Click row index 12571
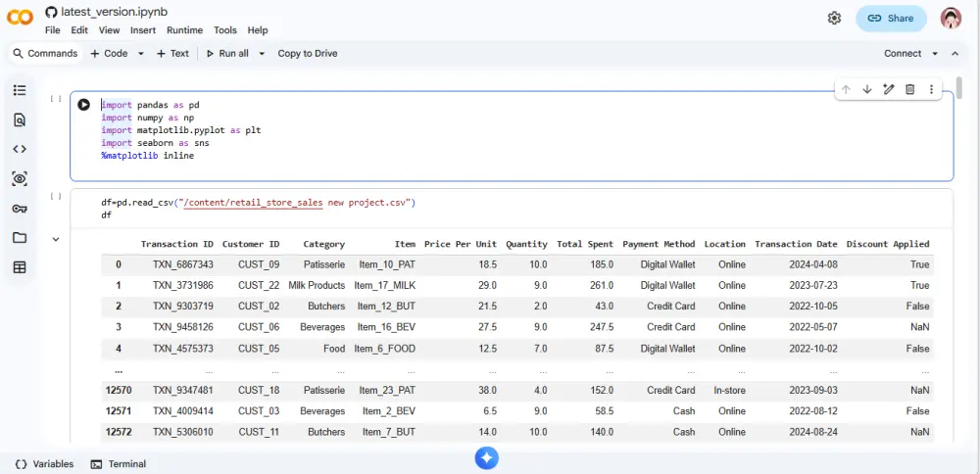This screenshot has width=980, height=474. coord(119,411)
